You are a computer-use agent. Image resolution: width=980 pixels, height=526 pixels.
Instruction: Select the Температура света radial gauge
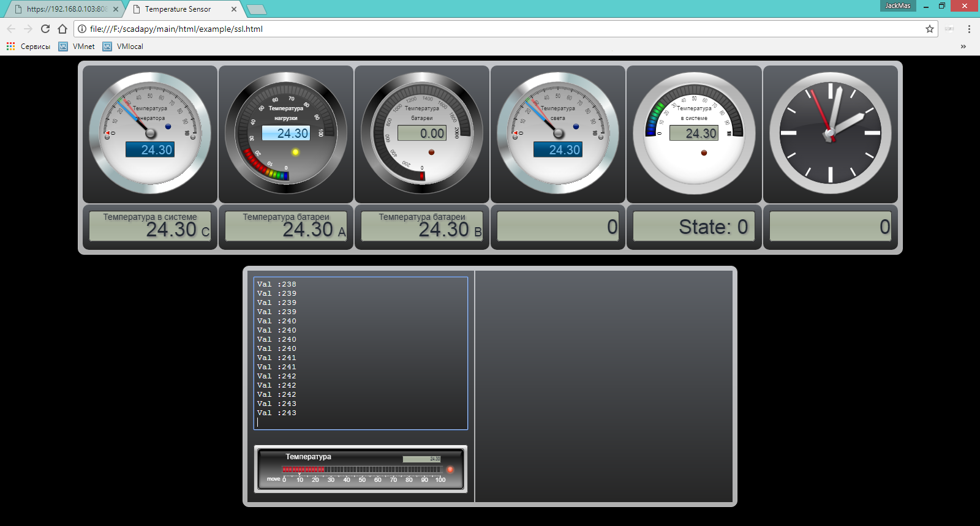[x=558, y=133]
